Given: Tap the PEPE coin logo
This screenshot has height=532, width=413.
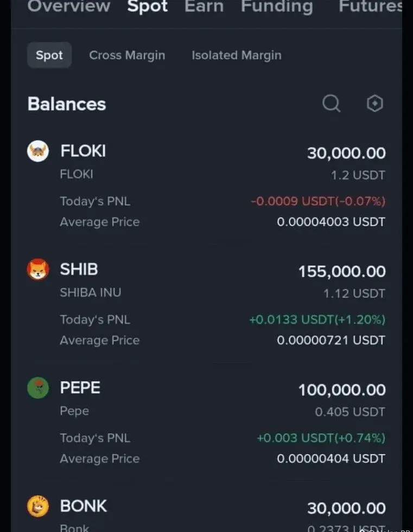Looking at the screenshot, I should click(x=38, y=388).
